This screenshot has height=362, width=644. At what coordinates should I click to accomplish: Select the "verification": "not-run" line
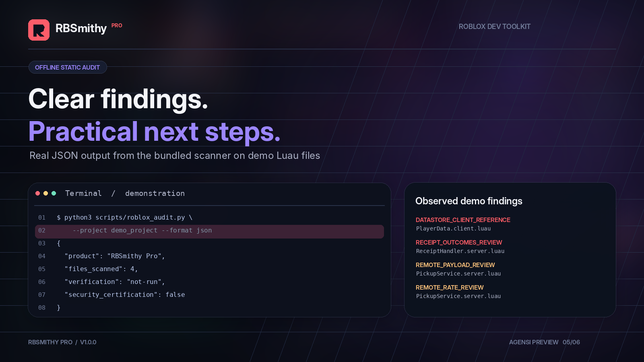coord(115,282)
